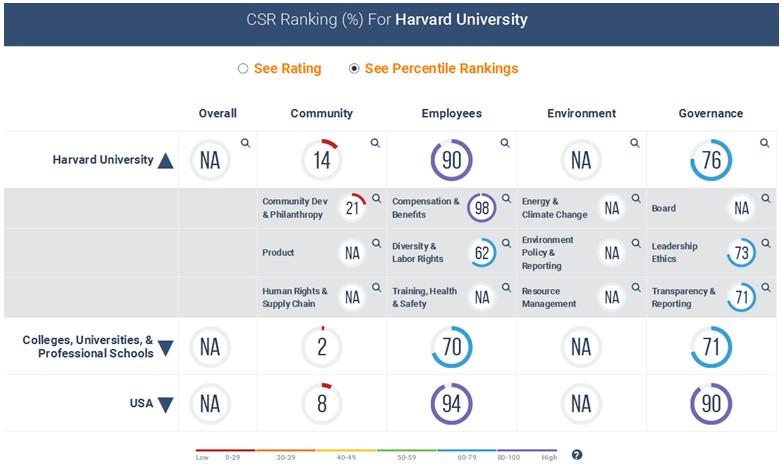Image resolution: width=782 pixels, height=470 pixels.
Task: Expand Colleges, Universities, & Professional Schools arrow
Action: point(166,348)
